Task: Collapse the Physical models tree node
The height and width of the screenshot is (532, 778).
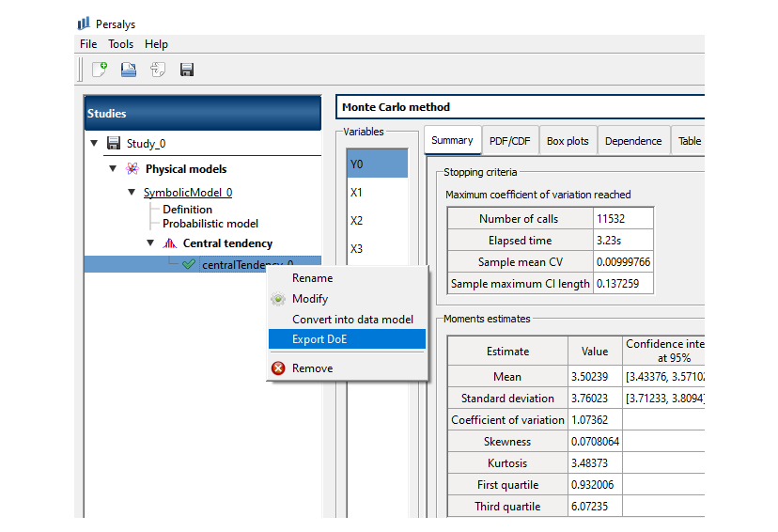Action: point(113,169)
